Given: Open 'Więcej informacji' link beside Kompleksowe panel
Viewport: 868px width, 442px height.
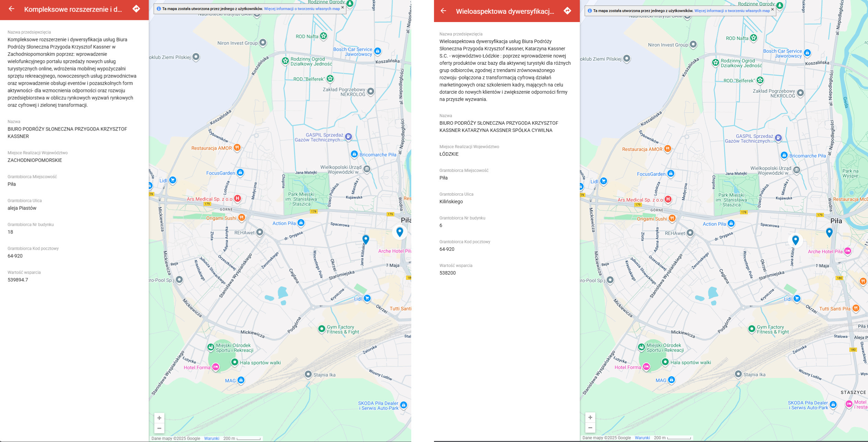Looking at the screenshot, I should [x=302, y=9].
